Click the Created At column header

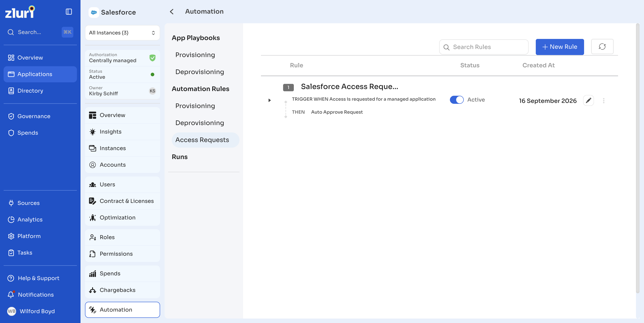[538, 65]
